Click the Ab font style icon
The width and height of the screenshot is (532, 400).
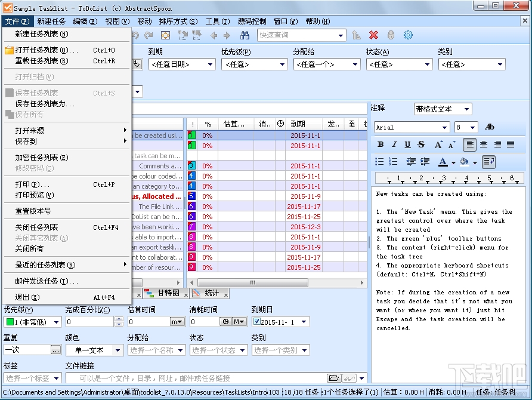click(489, 127)
